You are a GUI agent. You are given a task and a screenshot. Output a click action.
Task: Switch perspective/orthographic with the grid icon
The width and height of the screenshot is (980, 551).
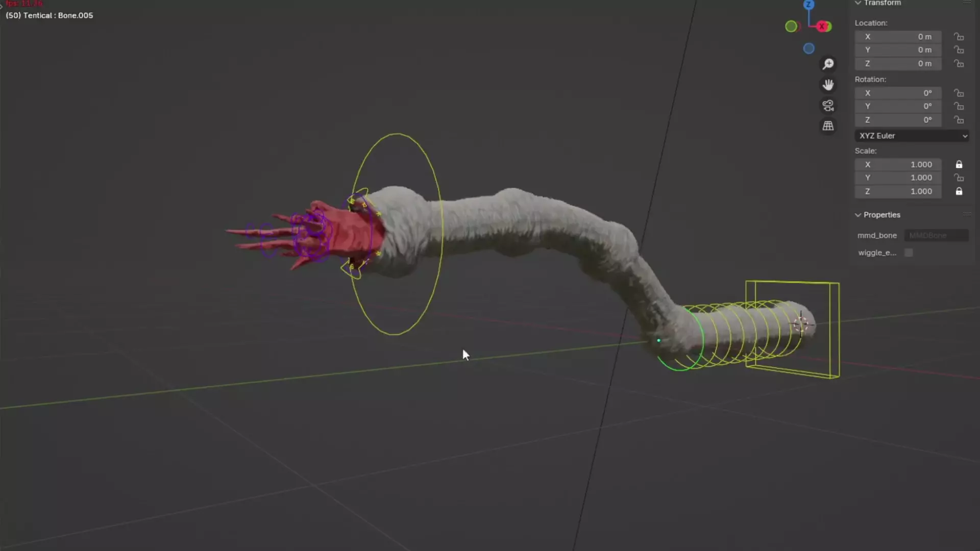pos(828,126)
